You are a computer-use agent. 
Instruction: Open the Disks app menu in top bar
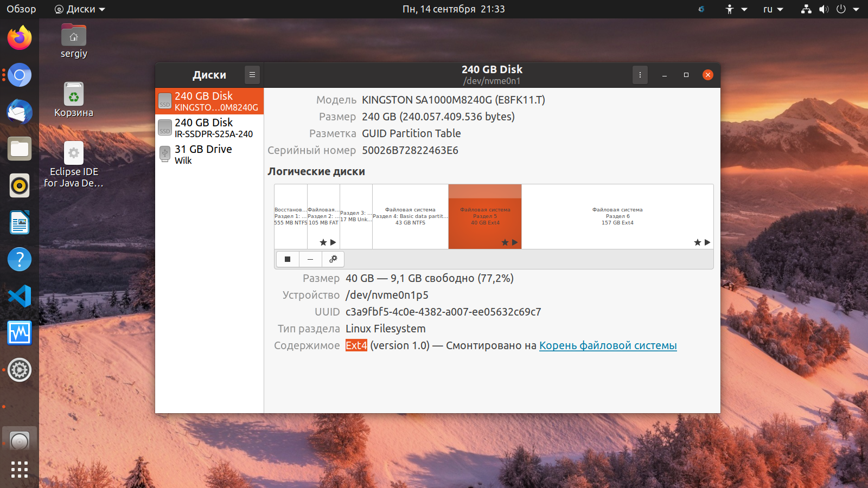pyautogui.click(x=80, y=9)
